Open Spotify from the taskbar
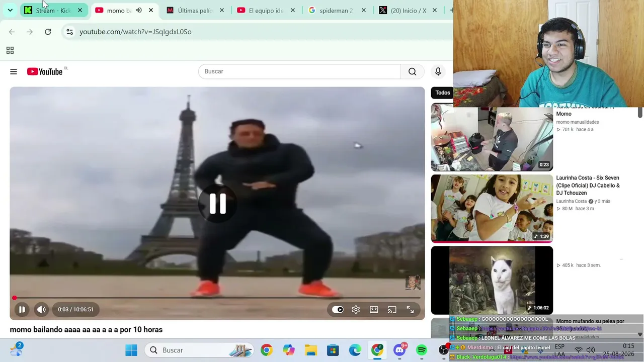The image size is (644, 362). [422, 350]
